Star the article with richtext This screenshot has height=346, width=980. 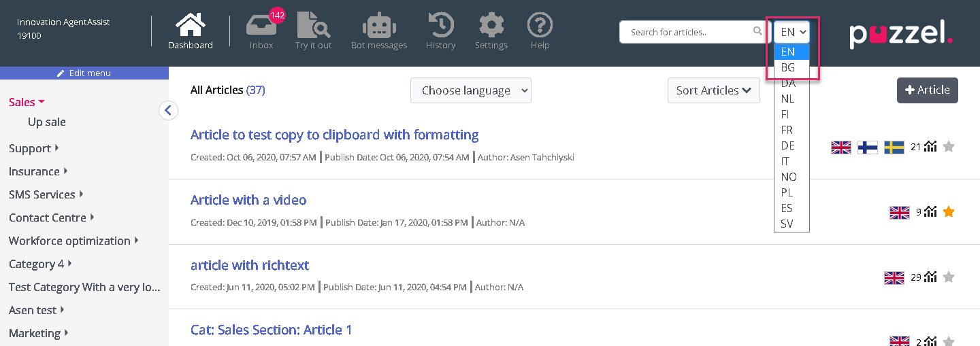pos(949,277)
